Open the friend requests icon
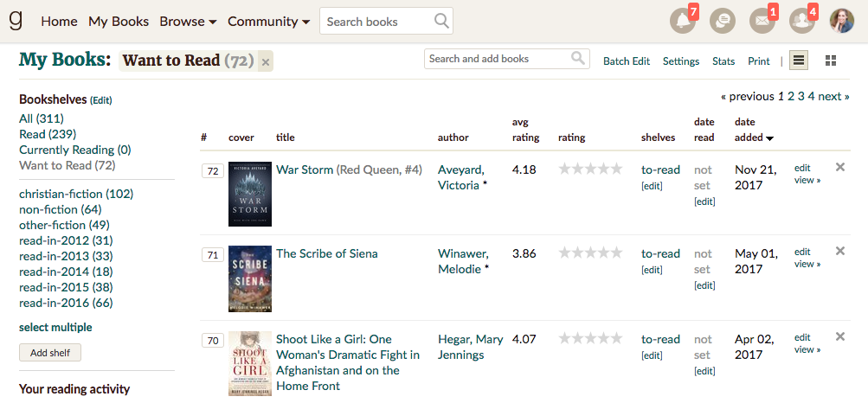Image resolution: width=868 pixels, height=403 pixels. point(802,21)
